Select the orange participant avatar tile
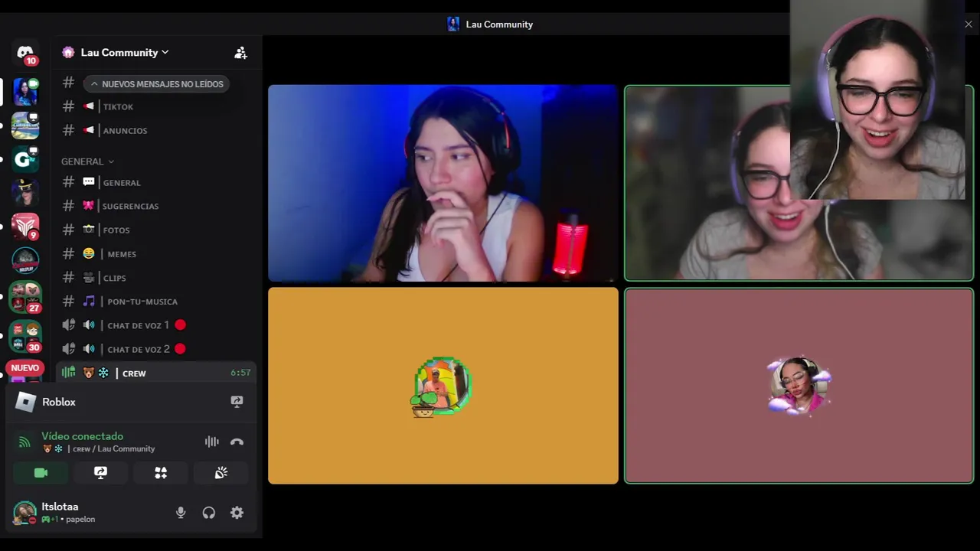 coord(443,386)
